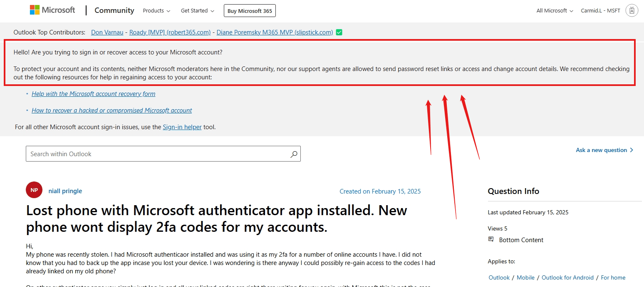Open the Community home link
Image resolution: width=644 pixels, height=287 pixels.
(x=114, y=10)
